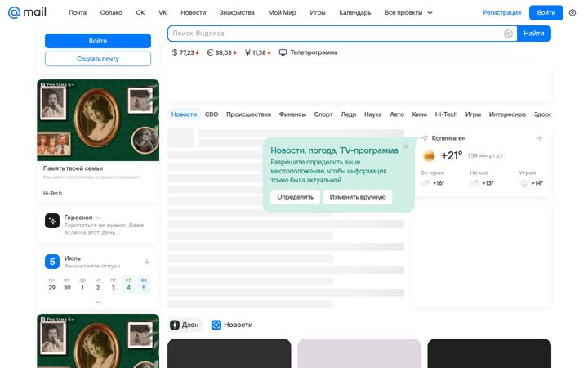Viewport: 588px width, 368px height.
Task: Click the yuan exchange rate 11,38
Action: tap(257, 52)
